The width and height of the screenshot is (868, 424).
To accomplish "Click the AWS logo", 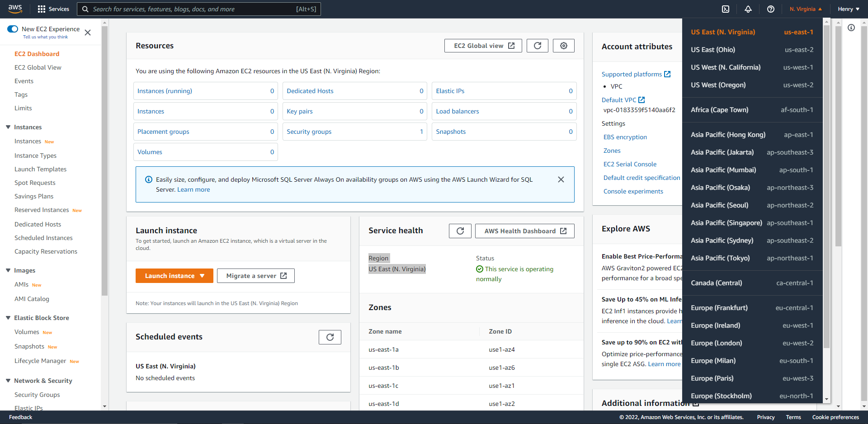I will [x=15, y=9].
